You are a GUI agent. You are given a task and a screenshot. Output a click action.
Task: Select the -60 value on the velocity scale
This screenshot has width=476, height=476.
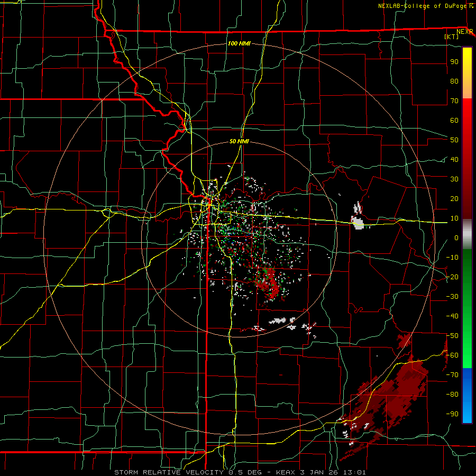point(452,355)
